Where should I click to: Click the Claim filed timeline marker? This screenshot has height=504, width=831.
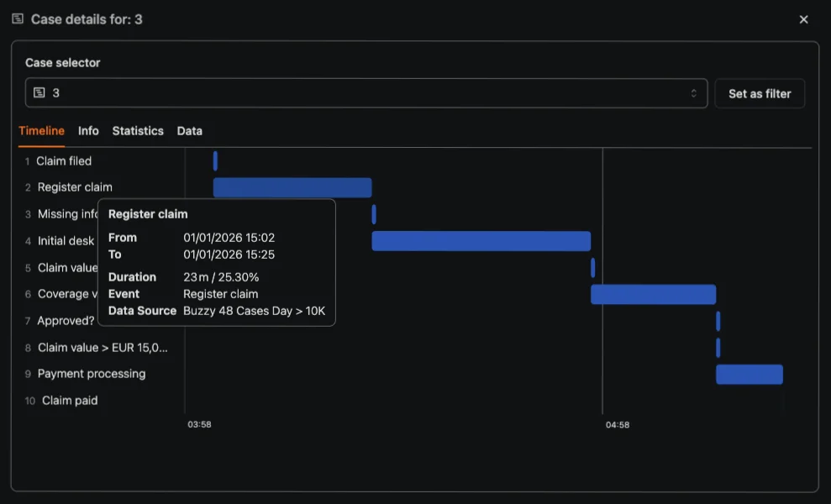tap(215, 161)
